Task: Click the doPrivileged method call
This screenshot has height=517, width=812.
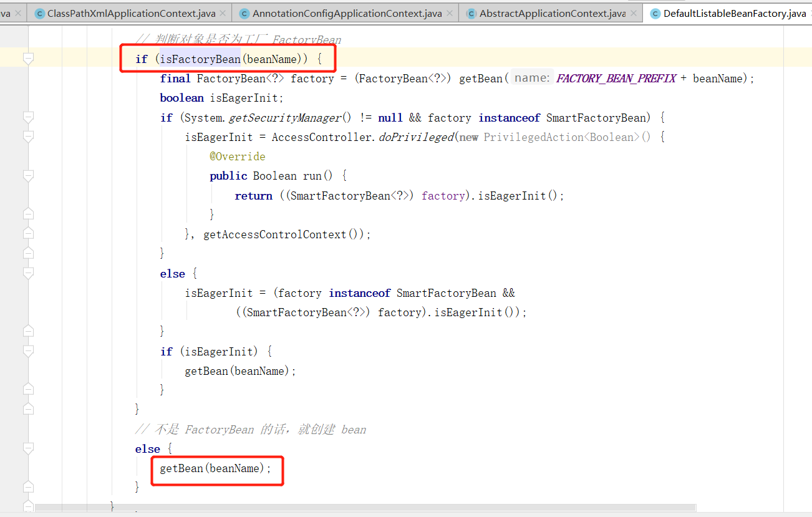Action: click(416, 137)
